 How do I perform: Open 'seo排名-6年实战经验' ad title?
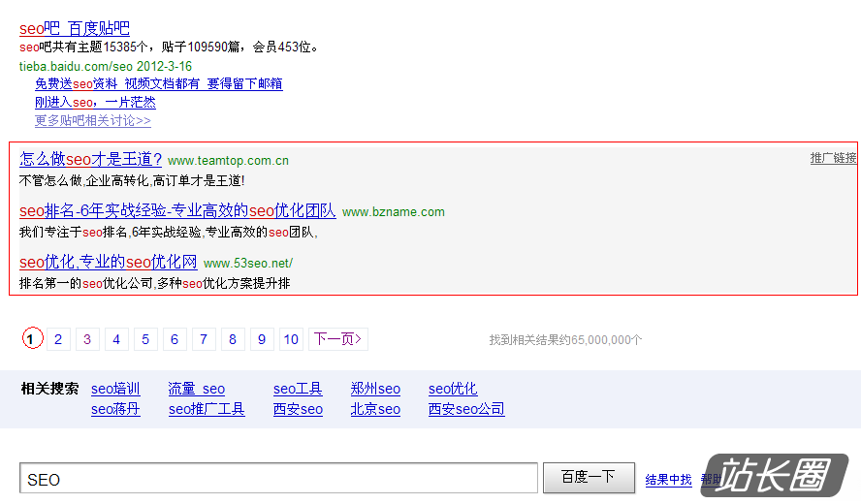(177, 211)
